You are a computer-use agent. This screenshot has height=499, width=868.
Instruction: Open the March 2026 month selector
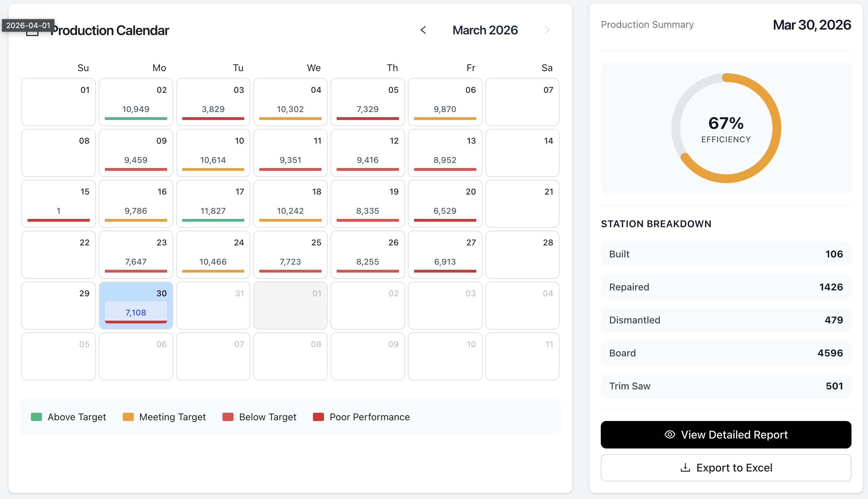(x=485, y=30)
